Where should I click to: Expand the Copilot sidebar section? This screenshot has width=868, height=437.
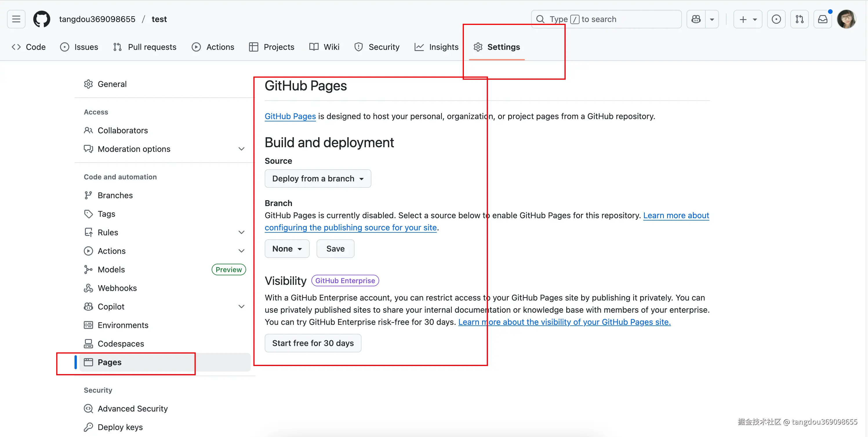(x=241, y=307)
